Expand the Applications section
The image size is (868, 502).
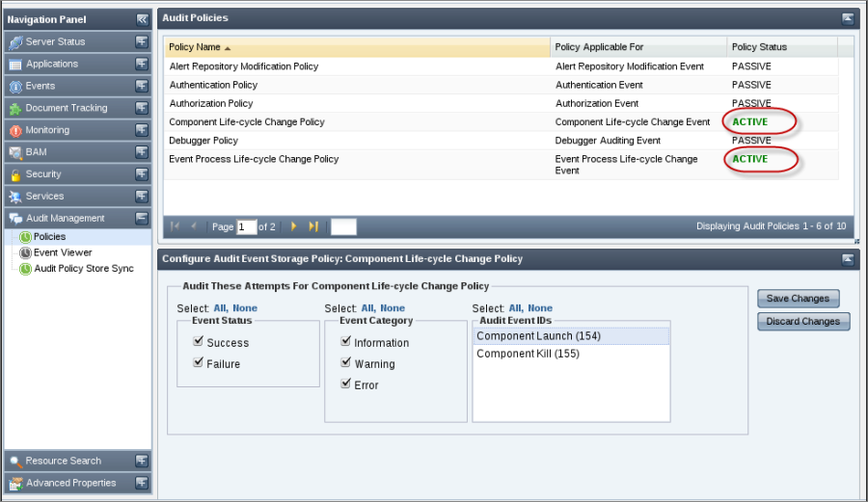(x=142, y=65)
